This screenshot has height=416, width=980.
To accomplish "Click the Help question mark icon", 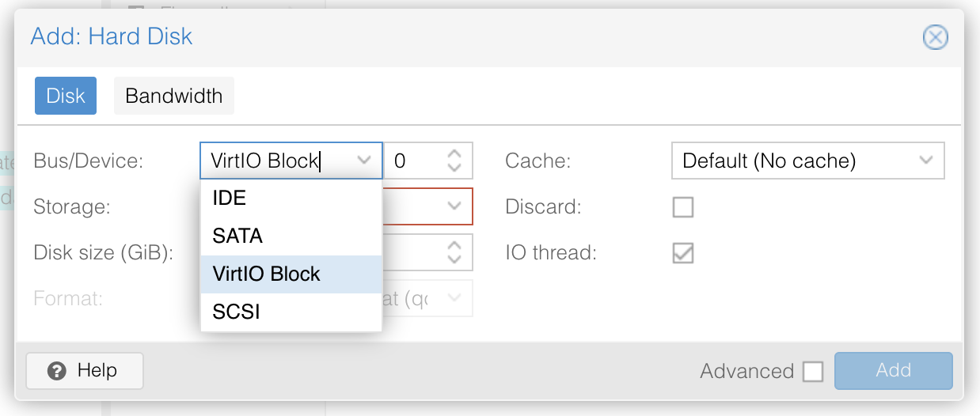I will click(56, 371).
